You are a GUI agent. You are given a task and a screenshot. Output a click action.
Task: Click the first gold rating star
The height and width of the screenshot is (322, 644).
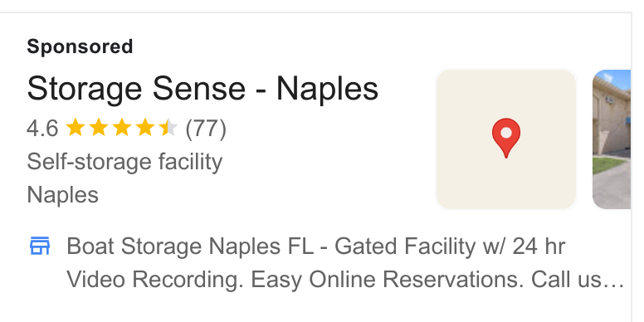(x=76, y=127)
